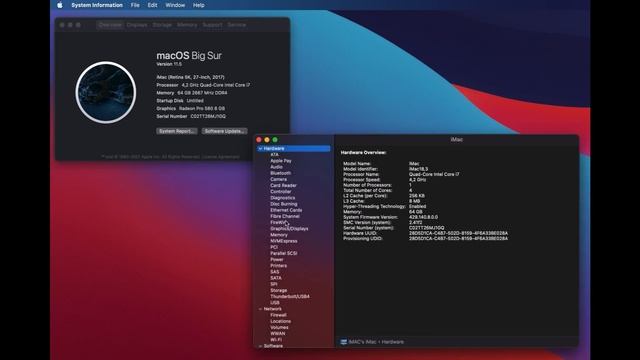The width and height of the screenshot is (640, 360).
Task: Select Graphics/Displays in the sidebar
Action: (x=289, y=229)
